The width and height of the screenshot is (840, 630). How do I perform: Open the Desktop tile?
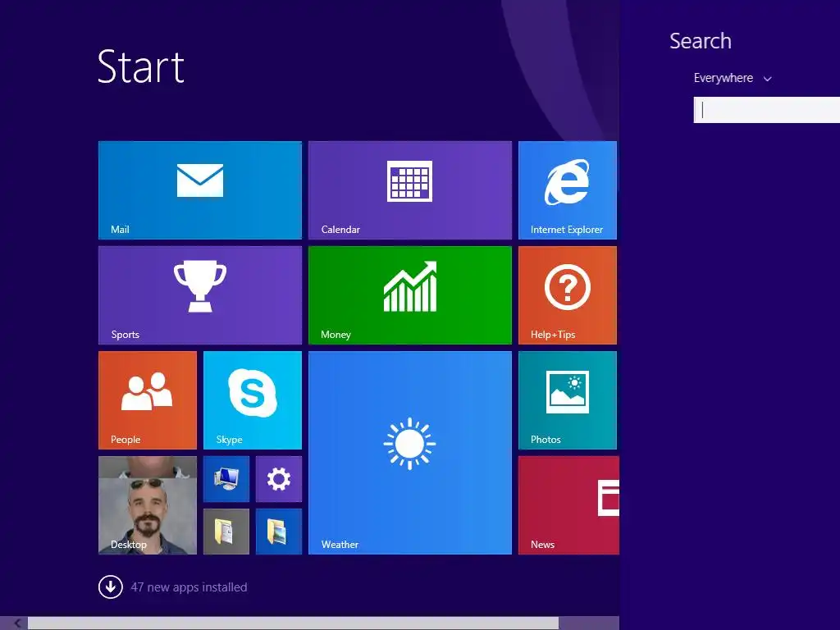148,505
